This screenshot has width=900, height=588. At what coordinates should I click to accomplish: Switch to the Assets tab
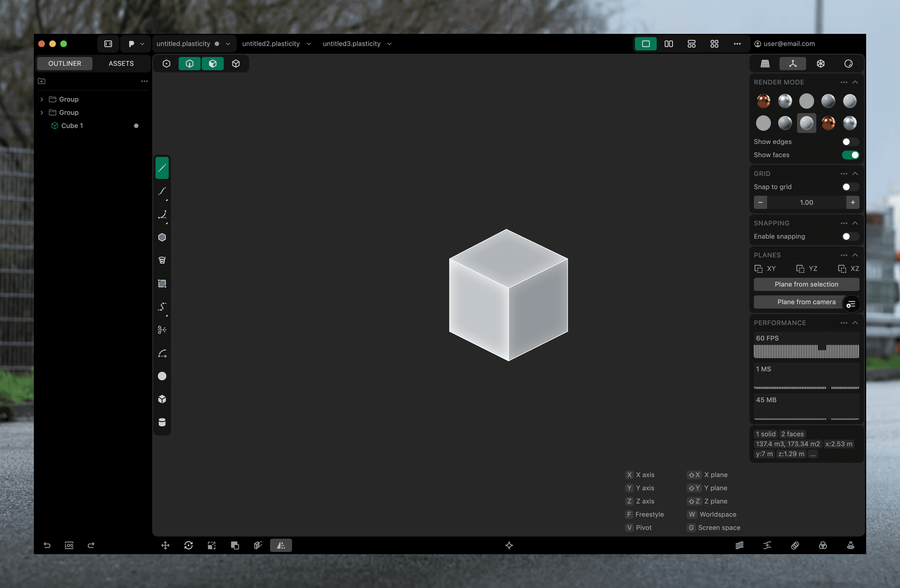121,64
